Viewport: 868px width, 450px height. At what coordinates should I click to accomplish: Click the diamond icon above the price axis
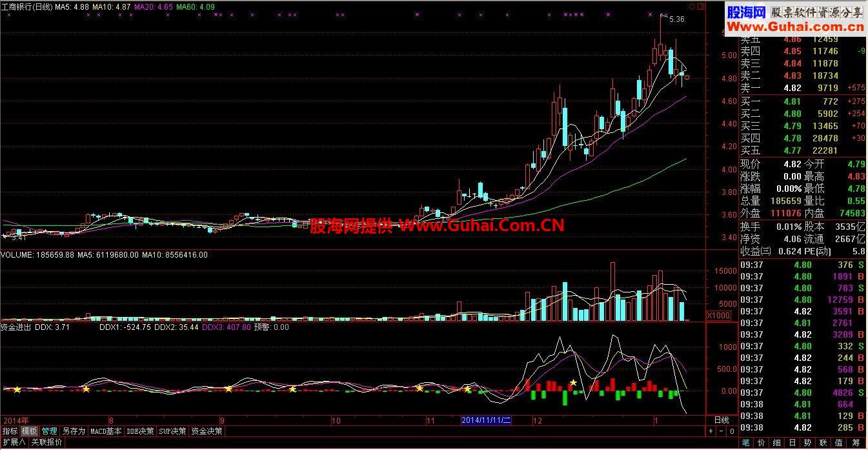pos(692,6)
